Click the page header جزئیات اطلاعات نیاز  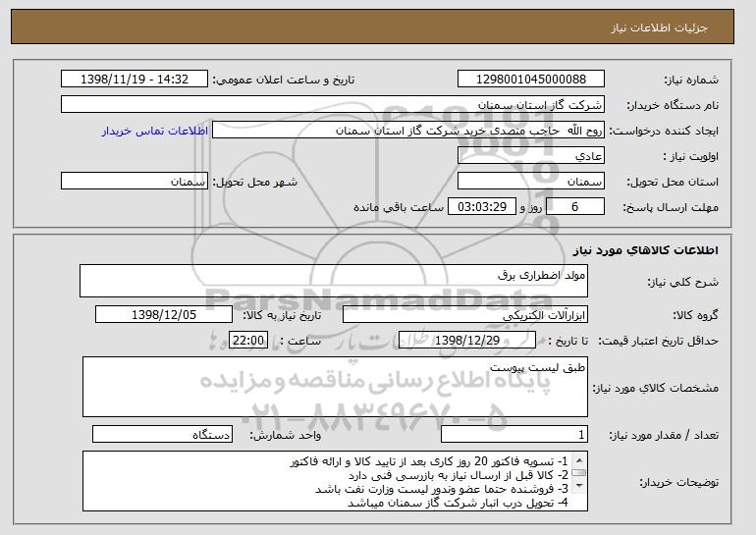pyautogui.click(x=659, y=27)
